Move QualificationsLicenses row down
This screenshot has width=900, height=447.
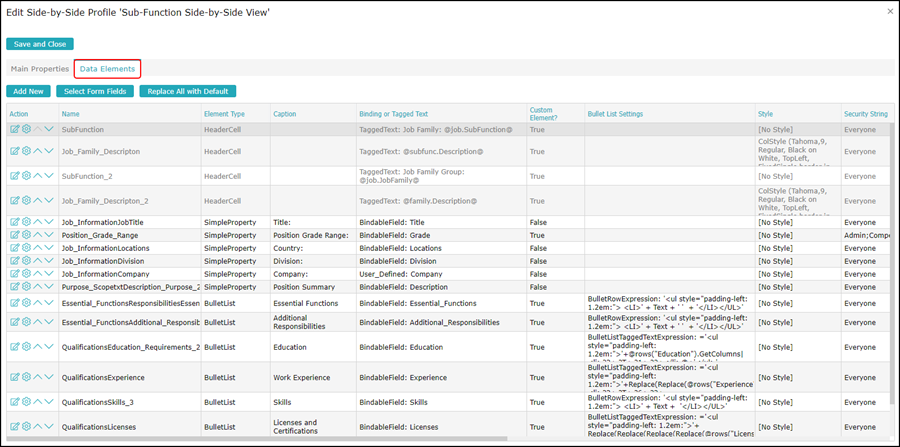click(x=49, y=427)
